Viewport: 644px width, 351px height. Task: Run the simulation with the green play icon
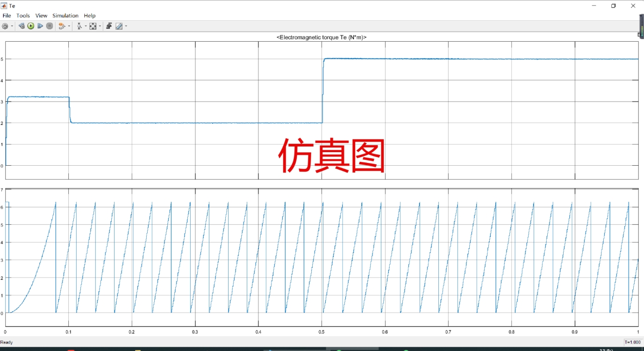[x=30, y=26]
